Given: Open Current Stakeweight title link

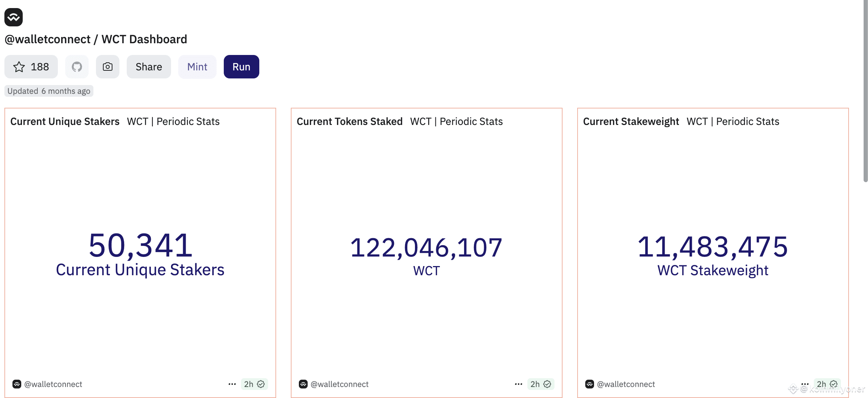Looking at the screenshot, I should (631, 122).
